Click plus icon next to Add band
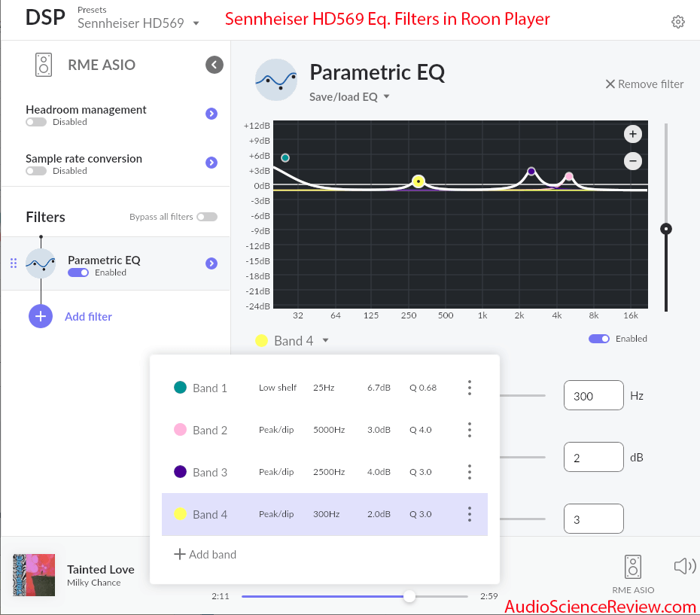The image size is (700, 615). click(x=179, y=554)
